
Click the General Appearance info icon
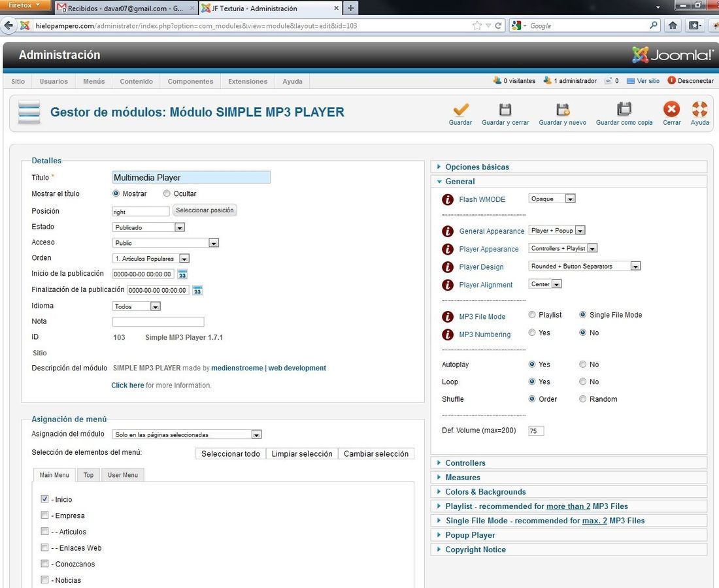(x=448, y=231)
